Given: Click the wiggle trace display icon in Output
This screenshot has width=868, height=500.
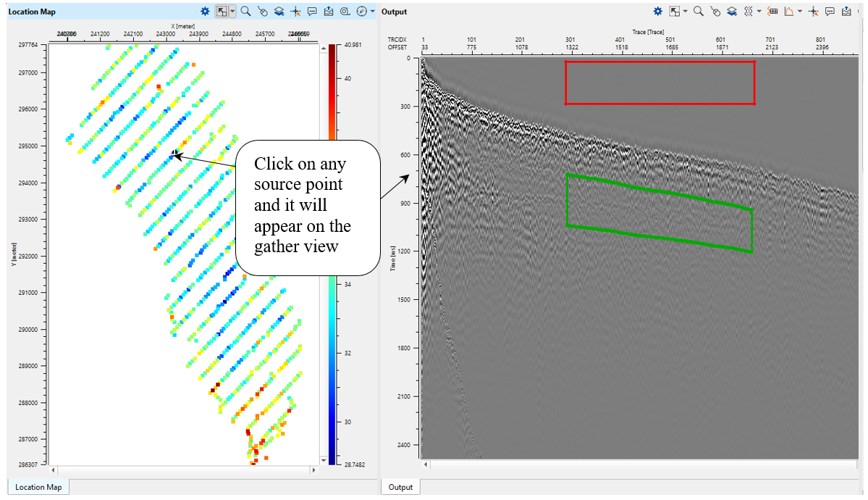Looking at the screenshot, I should pyautogui.click(x=749, y=12).
